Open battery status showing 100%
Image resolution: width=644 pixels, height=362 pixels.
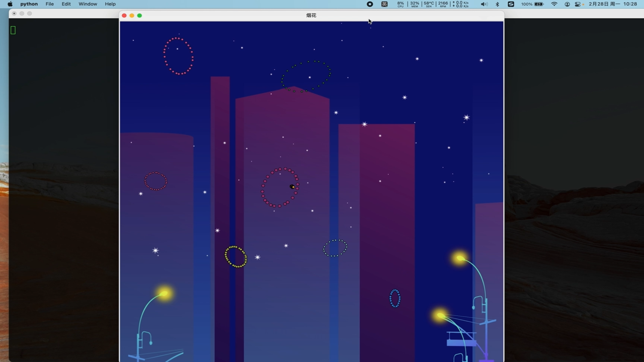tap(532, 4)
